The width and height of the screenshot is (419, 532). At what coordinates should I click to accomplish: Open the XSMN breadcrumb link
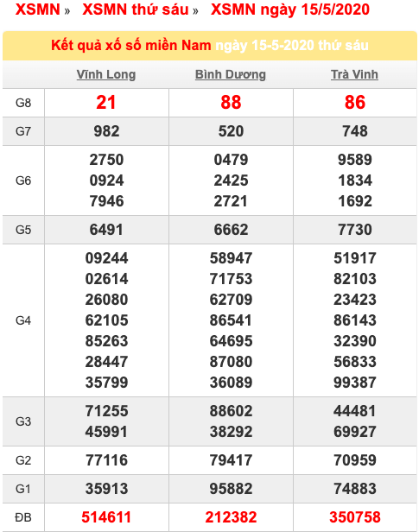click(38, 9)
